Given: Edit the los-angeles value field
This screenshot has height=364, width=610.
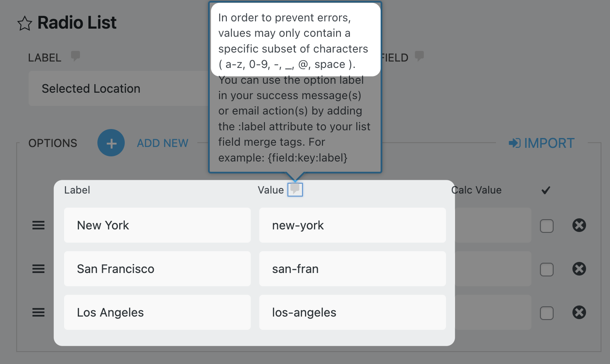Looking at the screenshot, I should click(352, 312).
